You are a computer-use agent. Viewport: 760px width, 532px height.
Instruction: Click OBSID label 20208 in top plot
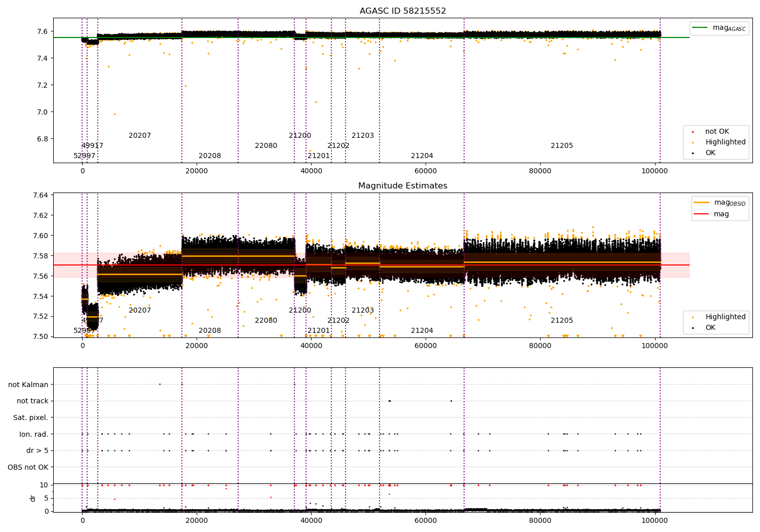(x=210, y=156)
